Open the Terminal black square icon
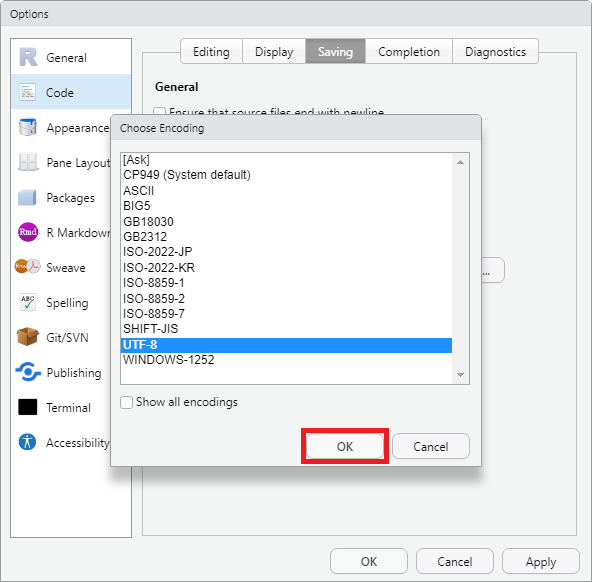592x582 pixels. click(28, 407)
